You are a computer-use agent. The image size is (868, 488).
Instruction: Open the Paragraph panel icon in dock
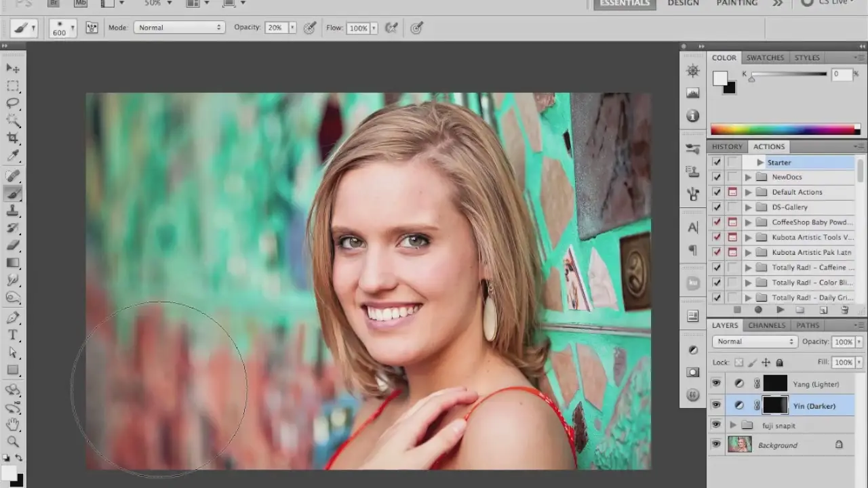pyautogui.click(x=693, y=250)
